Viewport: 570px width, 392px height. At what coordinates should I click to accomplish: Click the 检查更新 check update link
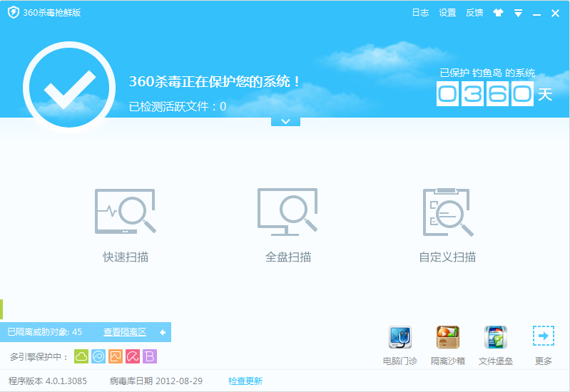(x=245, y=381)
